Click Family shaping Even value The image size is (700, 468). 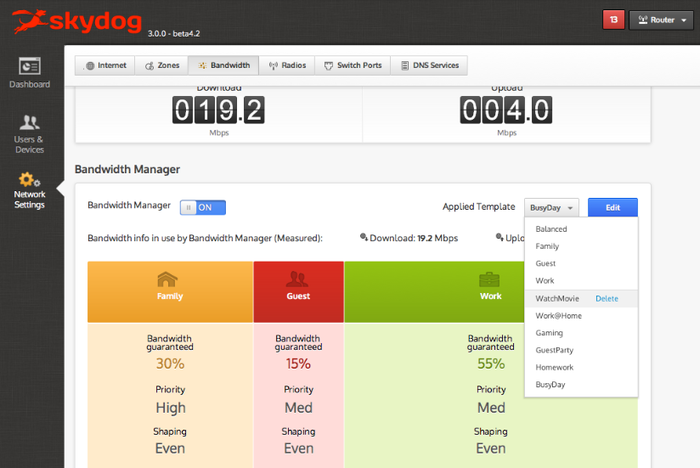(170, 448)
